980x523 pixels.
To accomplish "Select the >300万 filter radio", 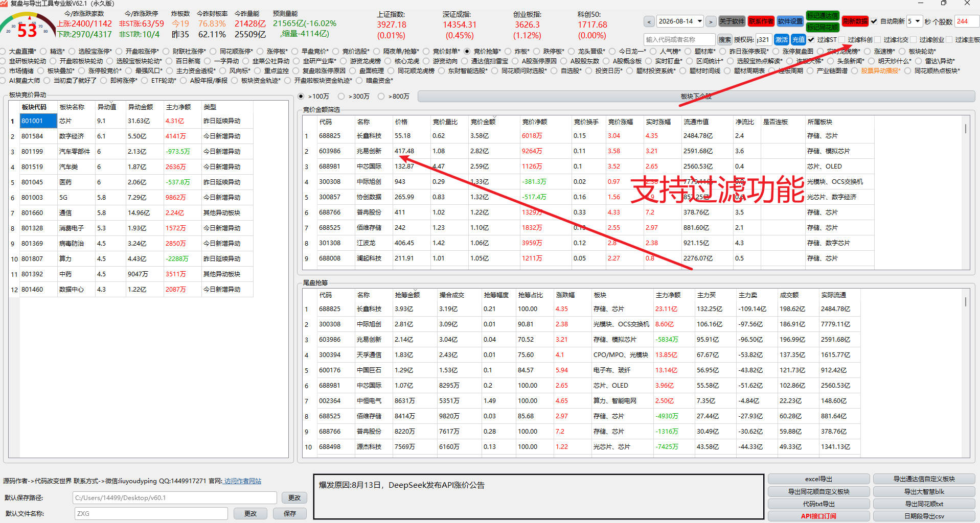I will (x=341, y=96).
